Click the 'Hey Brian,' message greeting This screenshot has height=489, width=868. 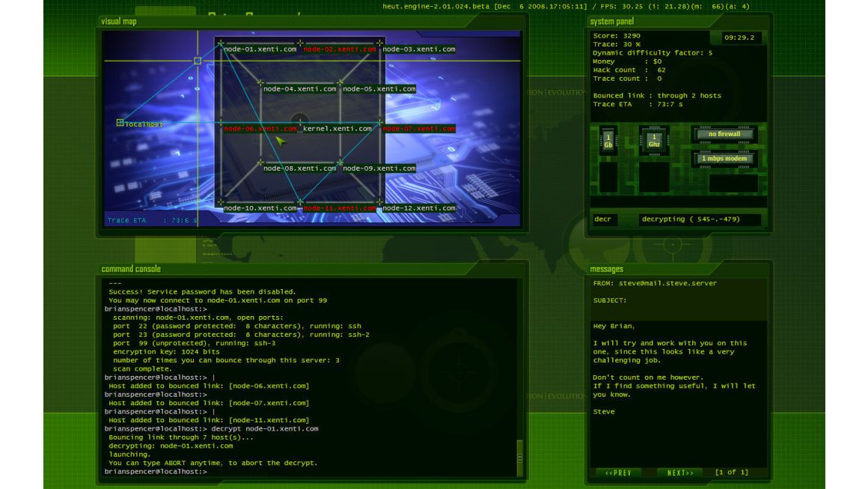(x=614, y=326)
